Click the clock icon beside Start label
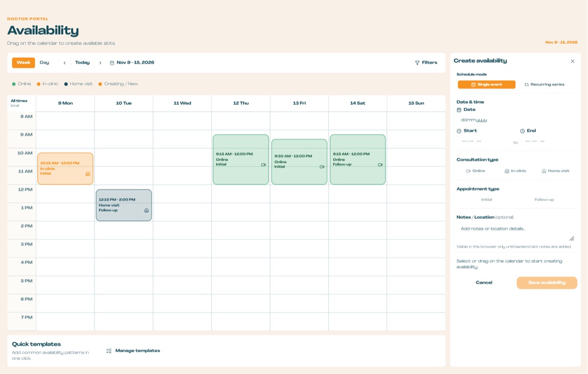This screenshot has width=588, height=374. [x=459, y=131]
